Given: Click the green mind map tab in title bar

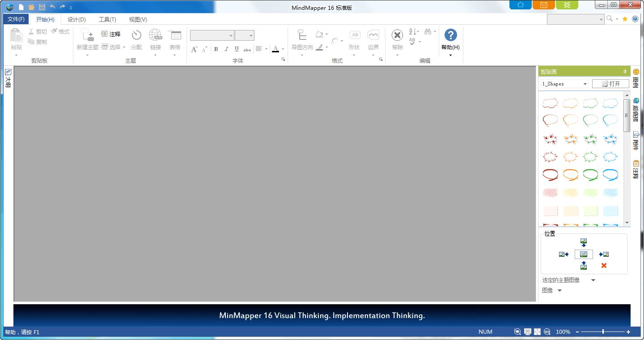Looking at the screenshot, I should click(567, 5).
